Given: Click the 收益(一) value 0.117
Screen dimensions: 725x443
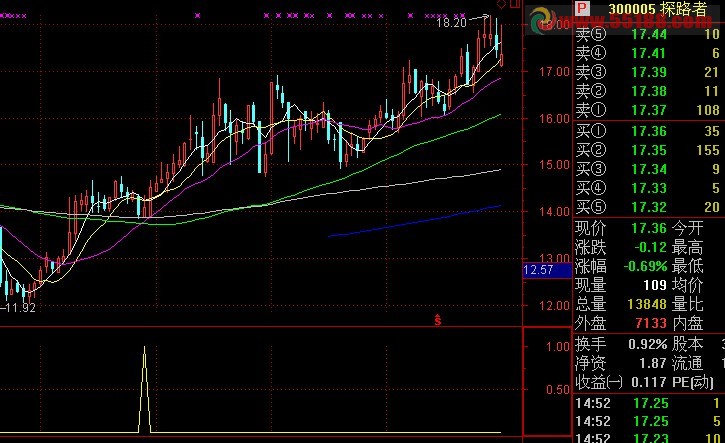Looking at the screenshot, I should pyautogui.click(x=649, y=382).
